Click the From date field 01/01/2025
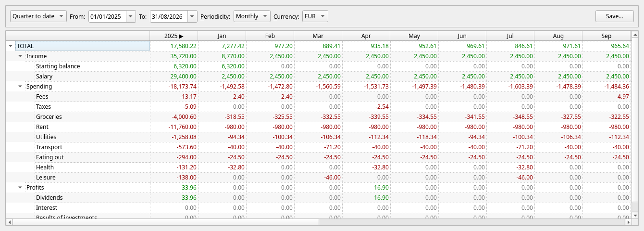 coord(107,16)
